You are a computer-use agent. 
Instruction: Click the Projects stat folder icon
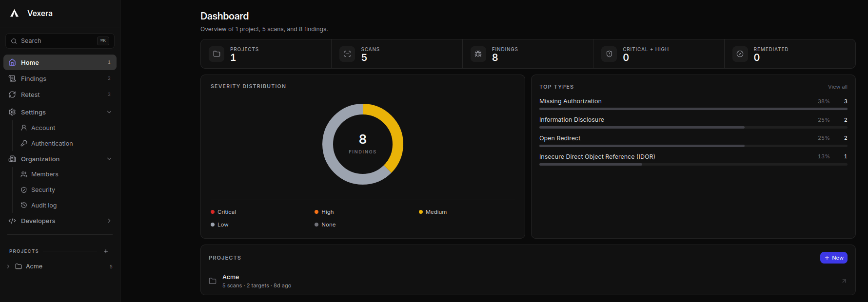click(x=217, y=54)
